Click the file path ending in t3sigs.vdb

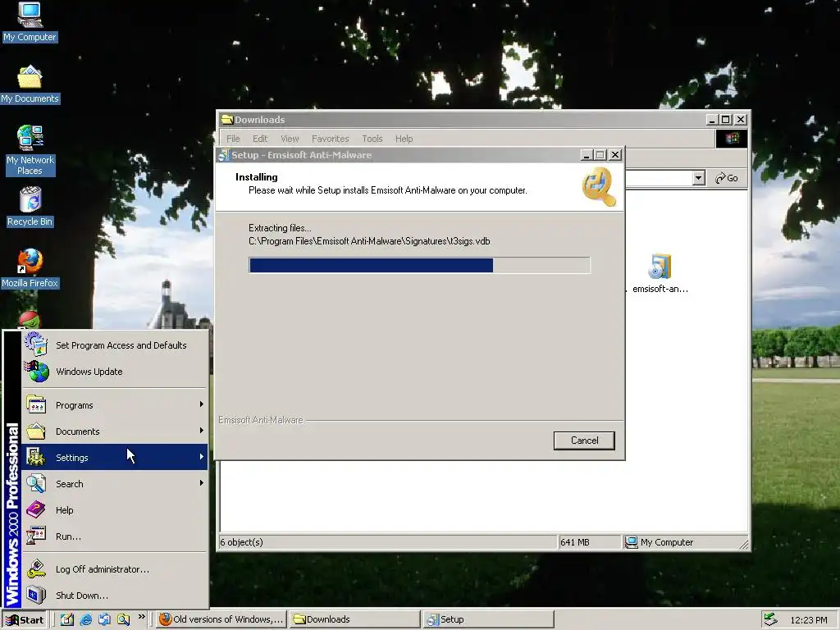point(369,241)
